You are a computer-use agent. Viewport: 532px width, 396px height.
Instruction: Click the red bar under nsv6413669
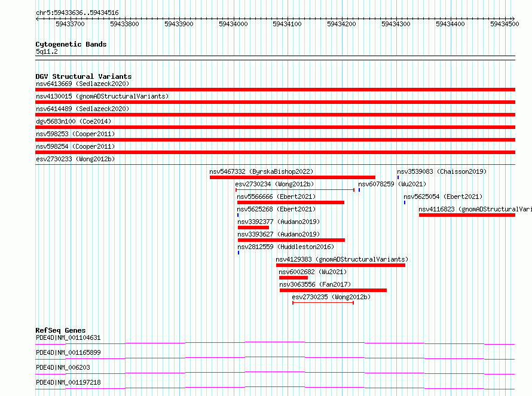click(x=275, y=90)
